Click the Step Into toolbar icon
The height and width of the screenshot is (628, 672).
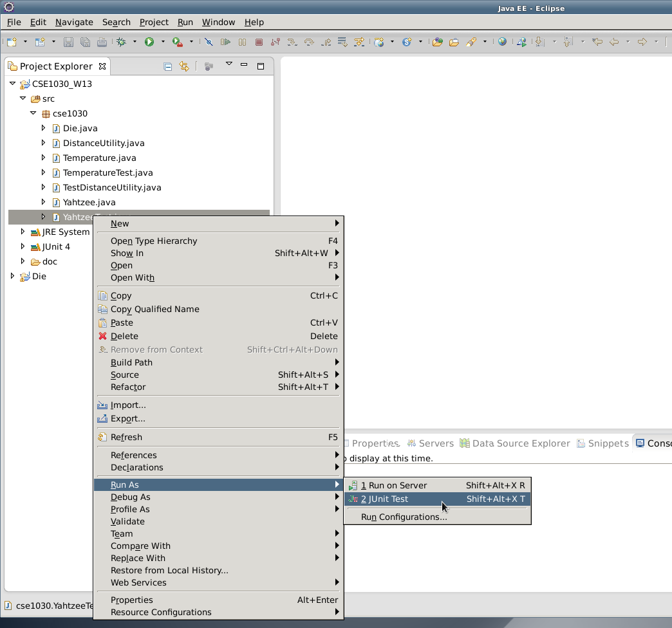(292, 42)
